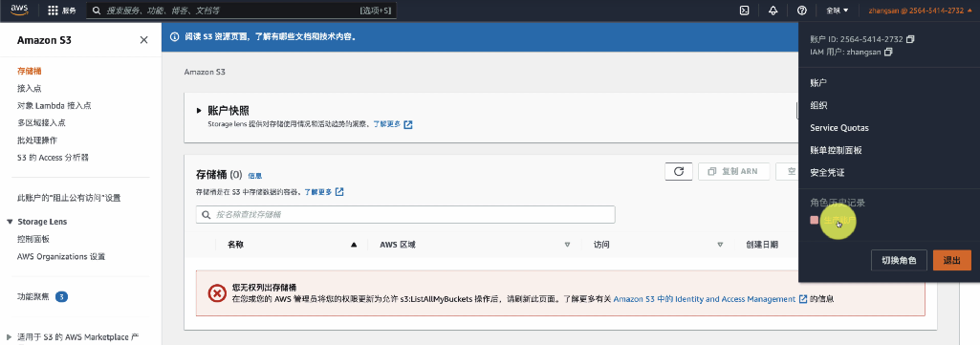Open the region selector dropdown
The image size is (980, 345).
tap(838, 11)
